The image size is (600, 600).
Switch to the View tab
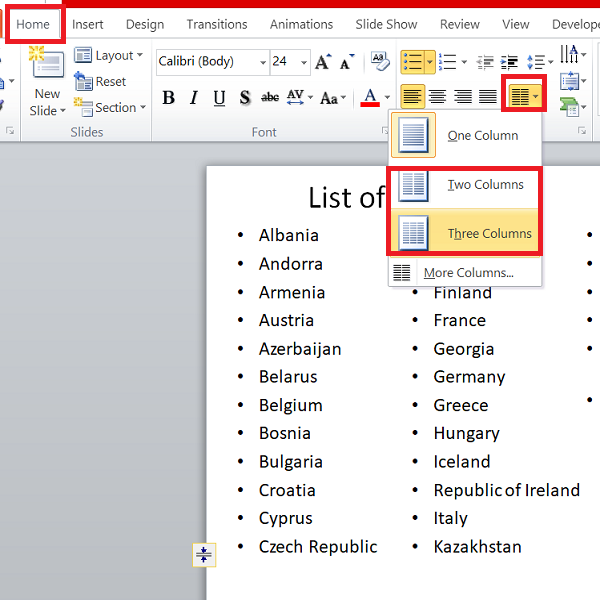[516, 24]
